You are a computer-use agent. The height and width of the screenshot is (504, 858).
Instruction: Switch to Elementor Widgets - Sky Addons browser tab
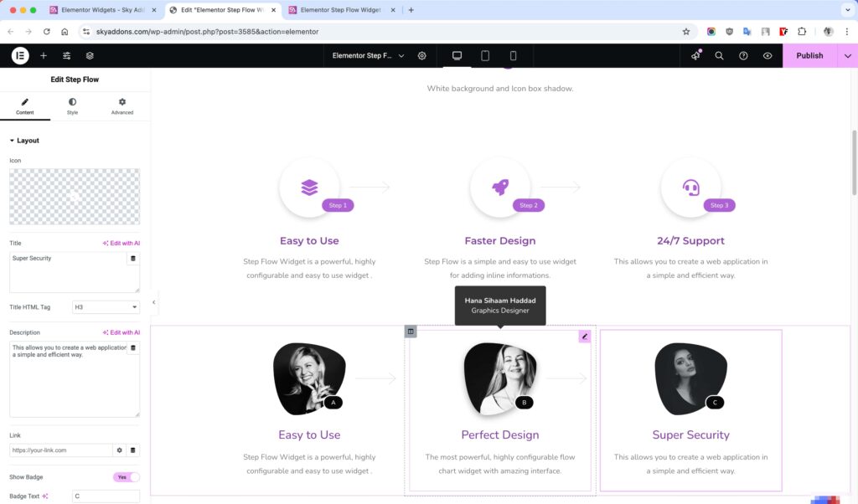103,10
